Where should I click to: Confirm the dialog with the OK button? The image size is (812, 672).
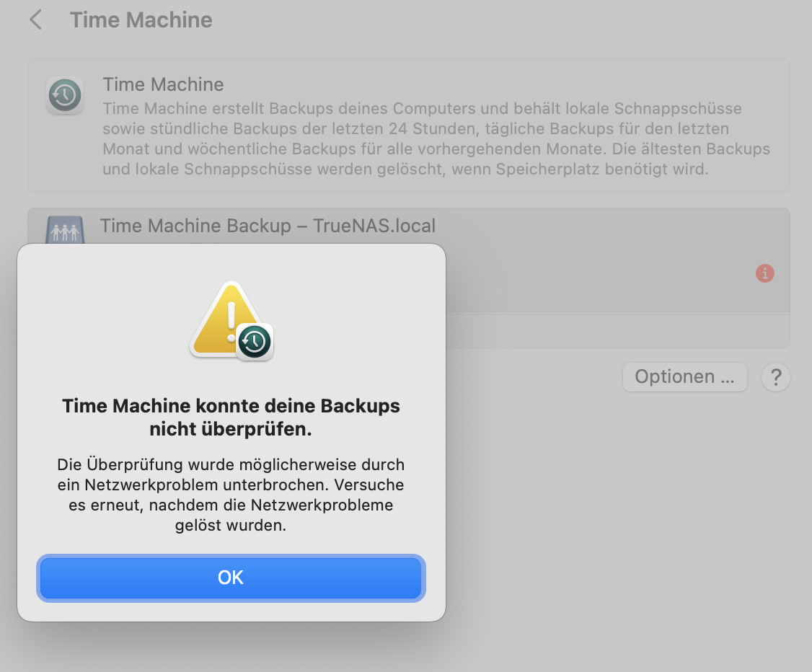pyautogui.click(x=231, y=578)
